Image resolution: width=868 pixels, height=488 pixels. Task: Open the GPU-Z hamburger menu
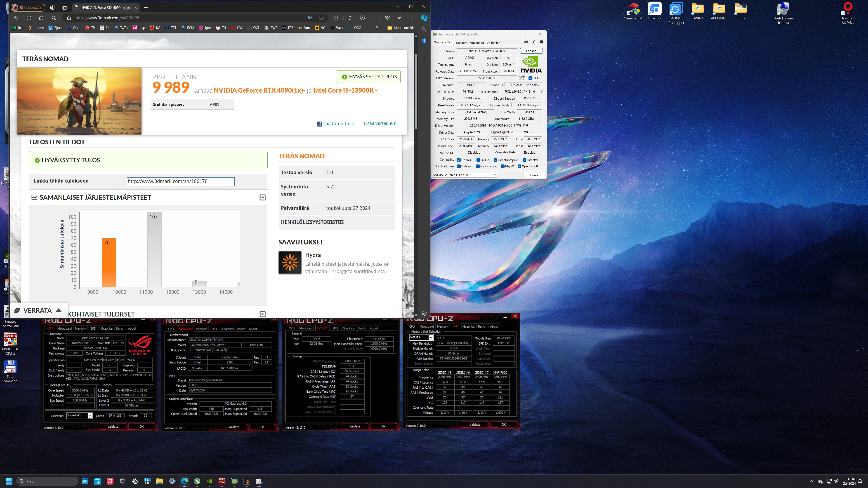point(542,42)
